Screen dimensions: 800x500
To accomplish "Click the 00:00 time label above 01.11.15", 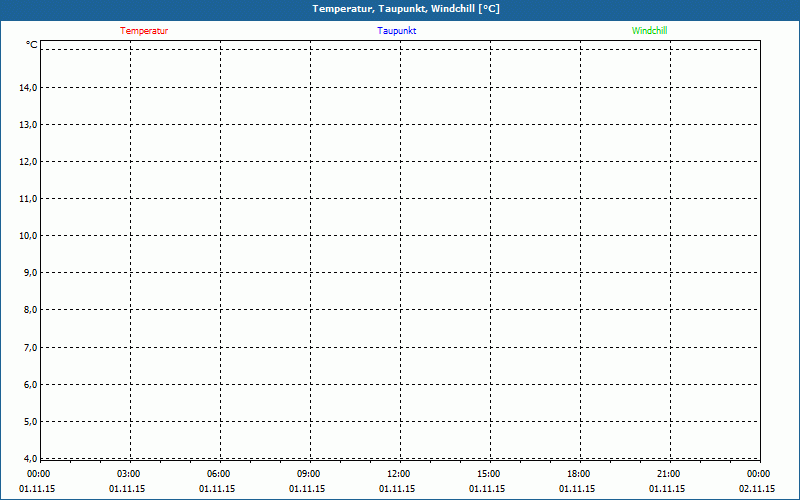I will (38, 474).
